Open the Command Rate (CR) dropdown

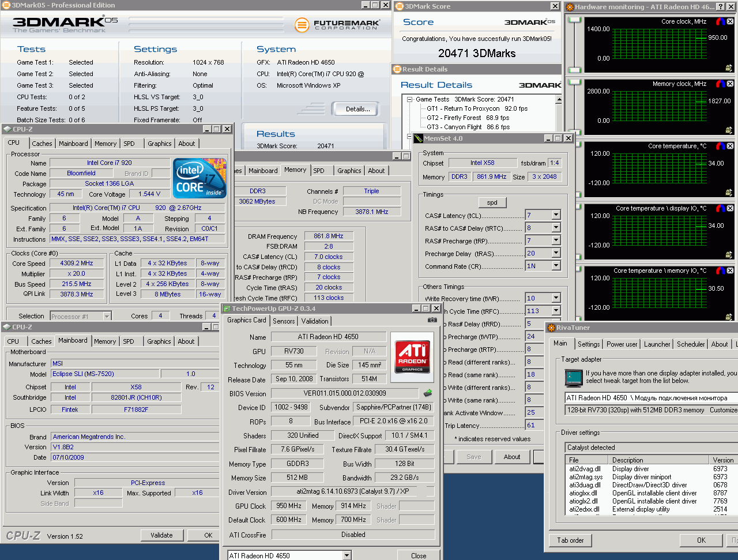coord(556,266)
